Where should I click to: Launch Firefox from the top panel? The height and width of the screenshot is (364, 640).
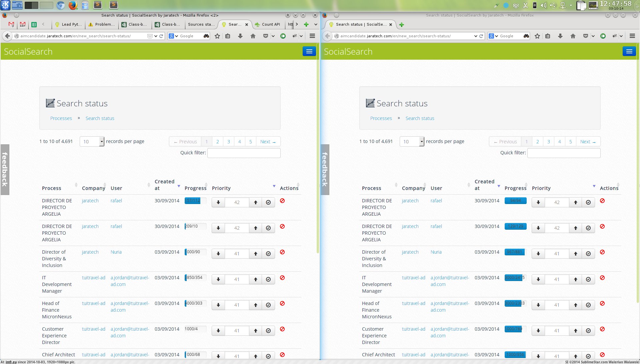point(73,5)
